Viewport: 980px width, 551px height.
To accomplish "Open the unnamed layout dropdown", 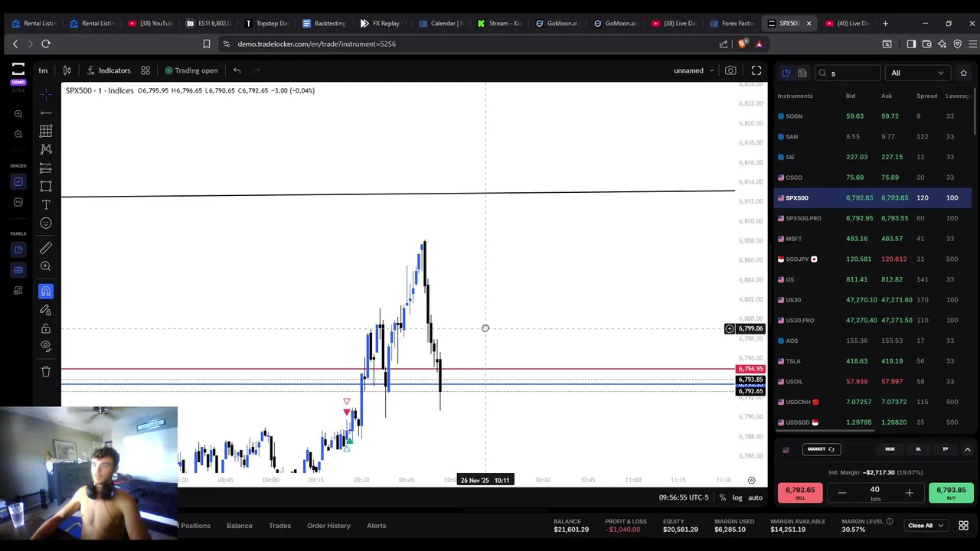I will (x=694, y=70).
